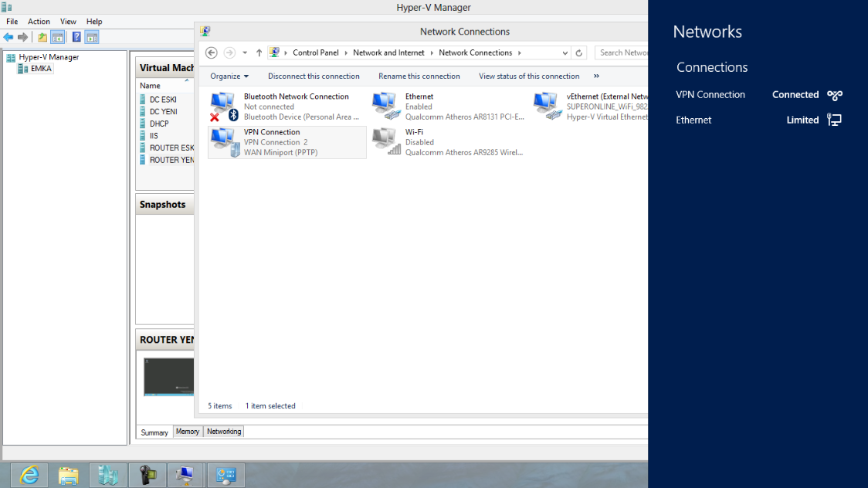
Task: Click the forward button in Network Connections
Action: coord(229,53)
